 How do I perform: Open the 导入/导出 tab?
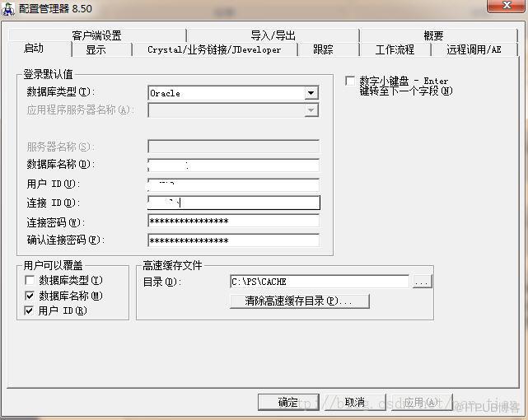273,35
